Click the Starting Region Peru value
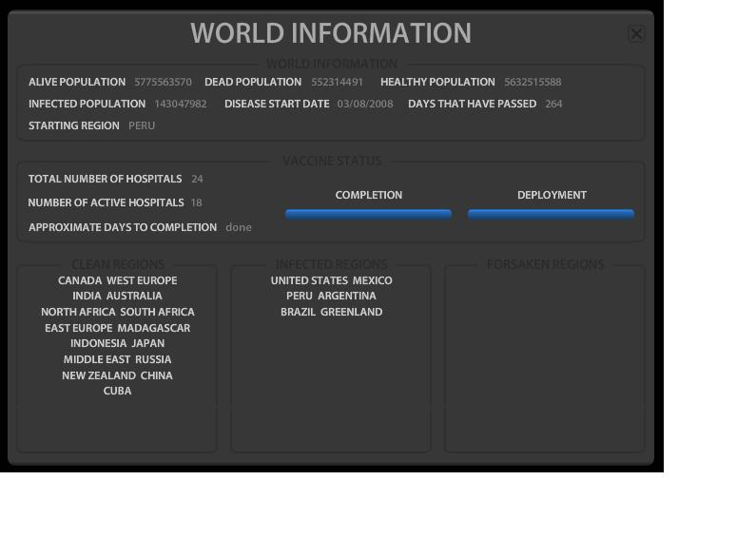Image resolution: width=756 pixels, height=557 pixels. point(142,125)
